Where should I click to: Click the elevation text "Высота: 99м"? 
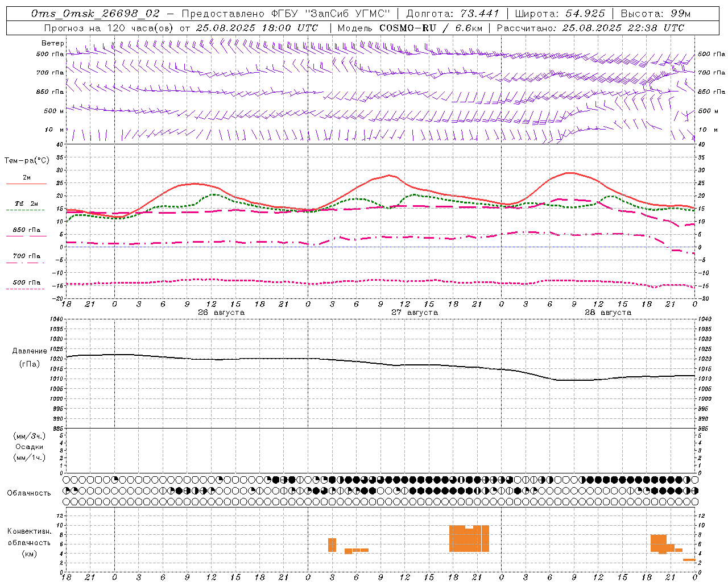click(656, 14)
